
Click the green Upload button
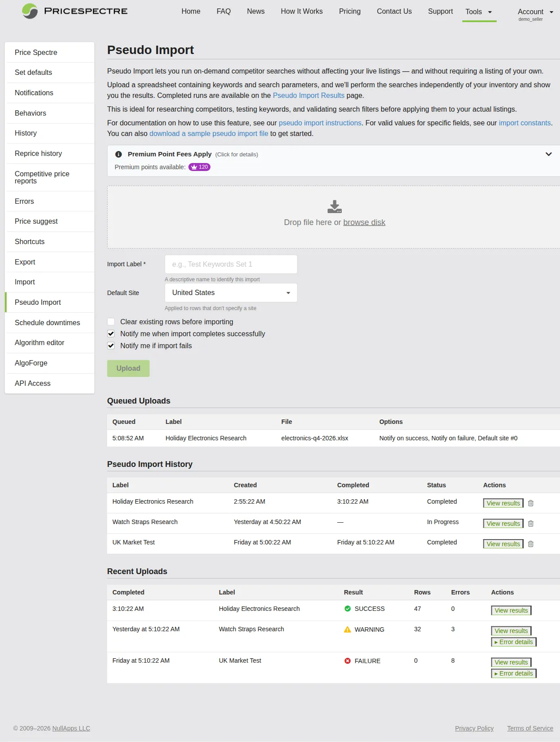(128, 369)
